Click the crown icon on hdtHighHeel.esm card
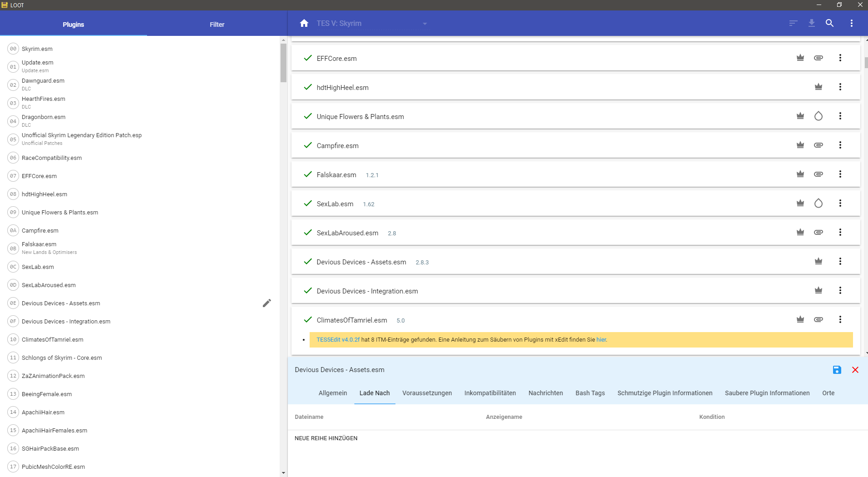 click(819, 87)
